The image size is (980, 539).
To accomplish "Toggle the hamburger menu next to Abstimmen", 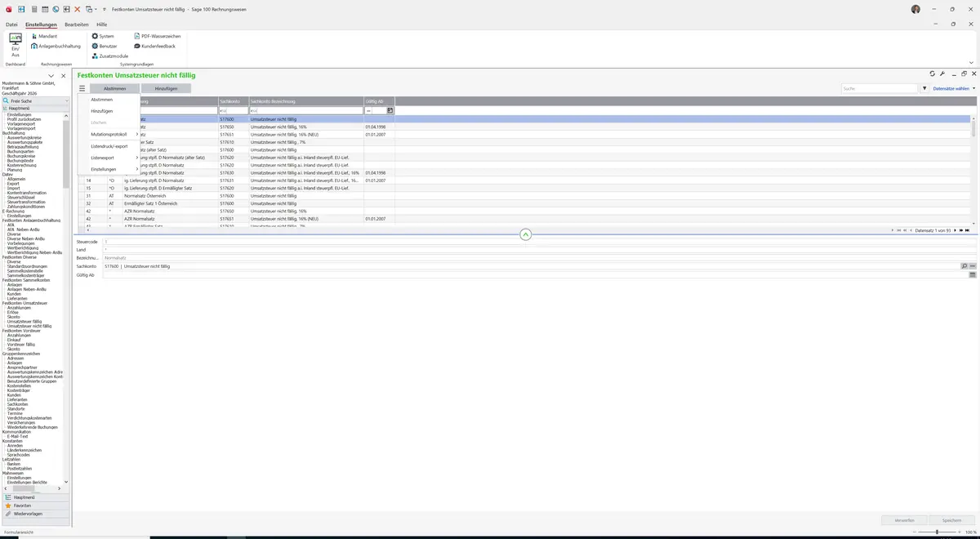I will point(82,88).
